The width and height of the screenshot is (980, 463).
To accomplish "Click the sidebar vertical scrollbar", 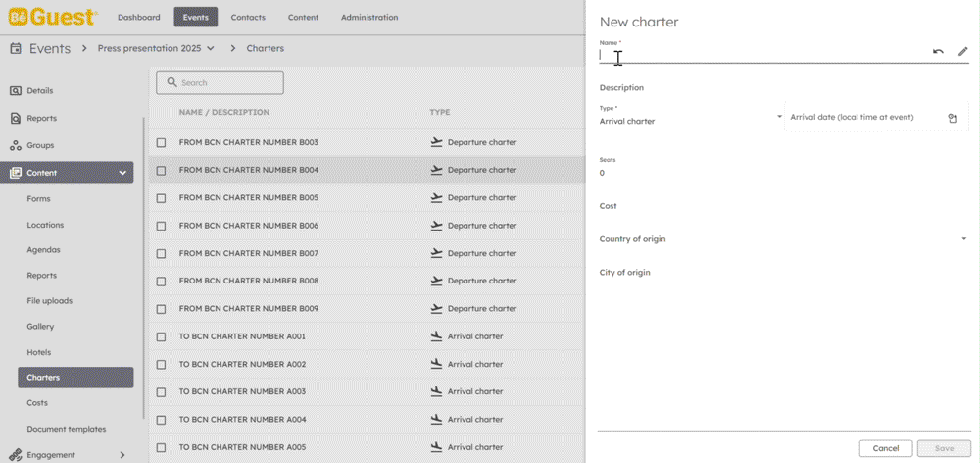I will (144, 269).
